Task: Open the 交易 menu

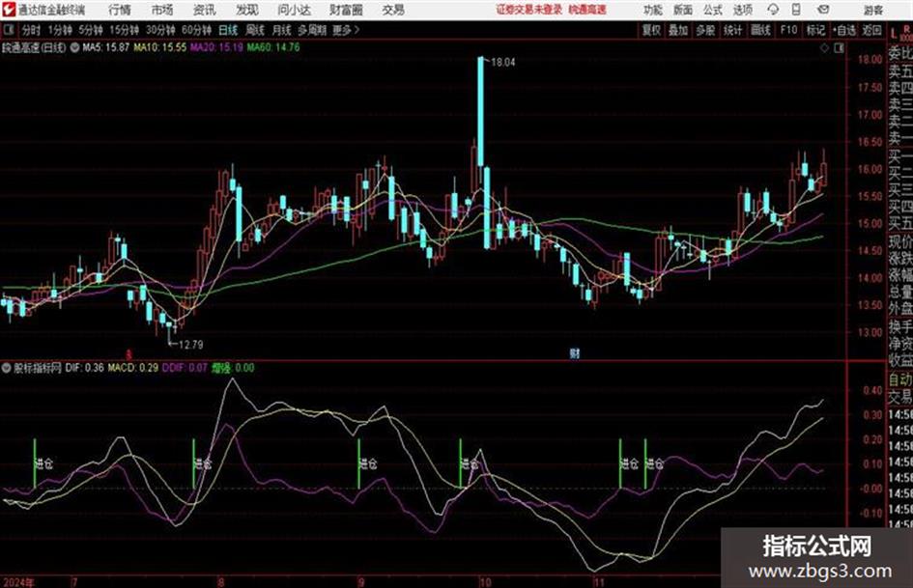Action: 393,10
